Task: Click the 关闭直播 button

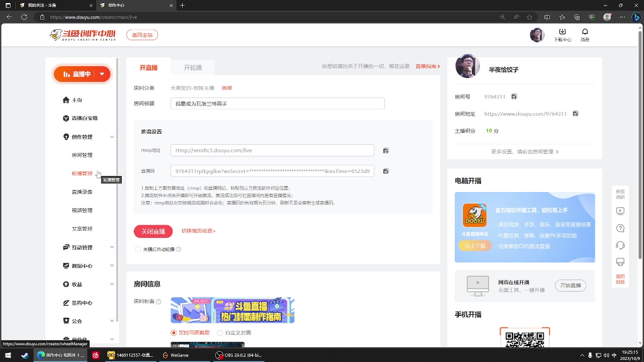Action: [x=153, y=231]
